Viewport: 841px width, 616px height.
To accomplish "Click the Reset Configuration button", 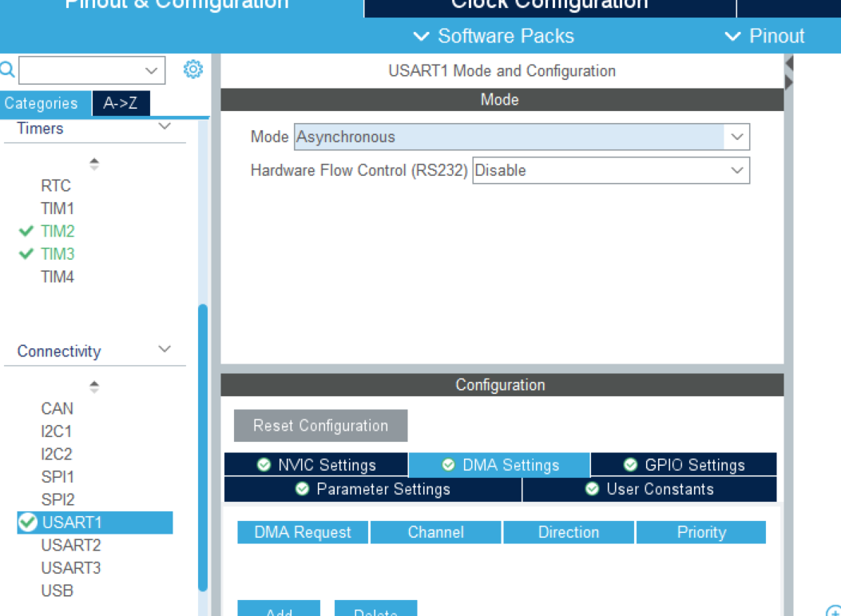I will pos(321,426).
